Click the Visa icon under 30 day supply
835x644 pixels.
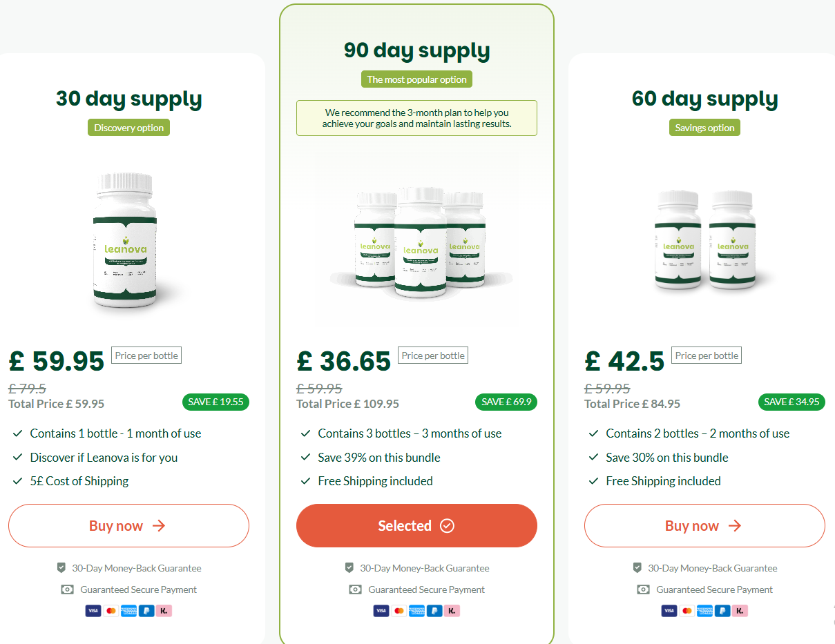[x=93, y=611]
